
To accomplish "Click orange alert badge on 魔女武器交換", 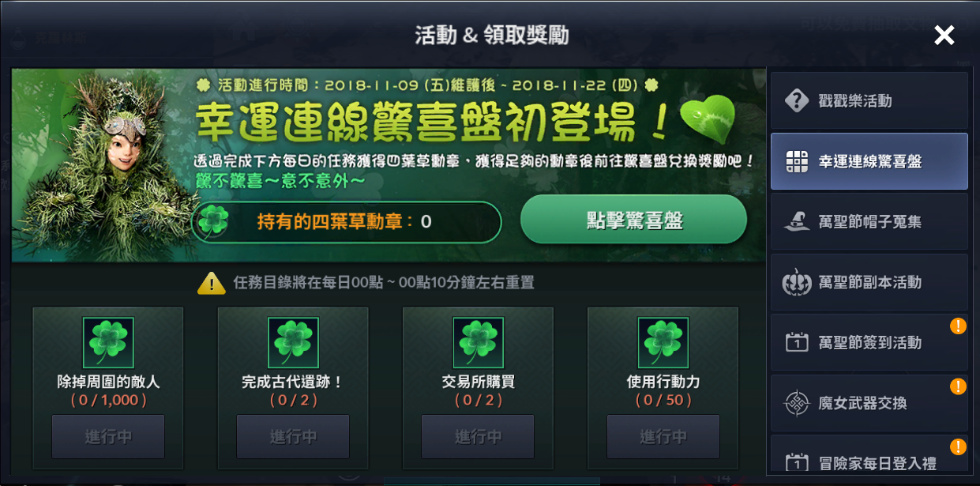I will [x=958, y=386].
